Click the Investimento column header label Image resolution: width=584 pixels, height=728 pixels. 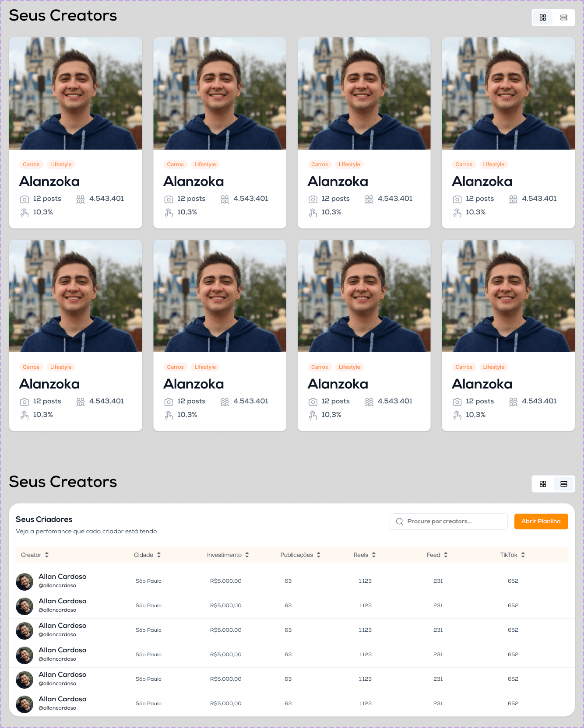224,555
